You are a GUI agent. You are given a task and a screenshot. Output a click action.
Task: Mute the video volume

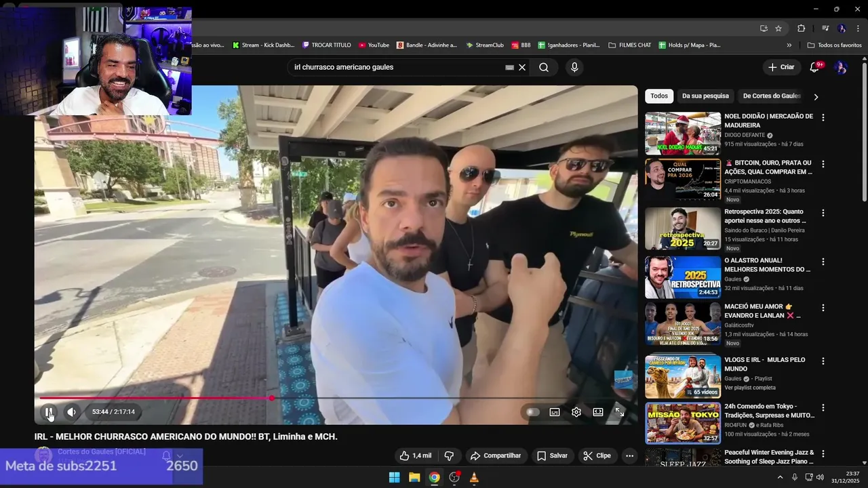point(71,411)
